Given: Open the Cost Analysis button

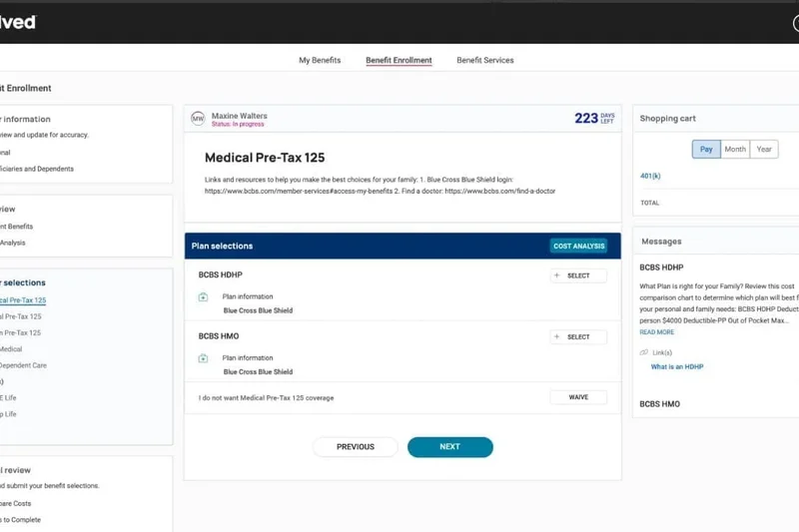Looking at the screenshot, I should pyautogui.click(x=579, y=246).
